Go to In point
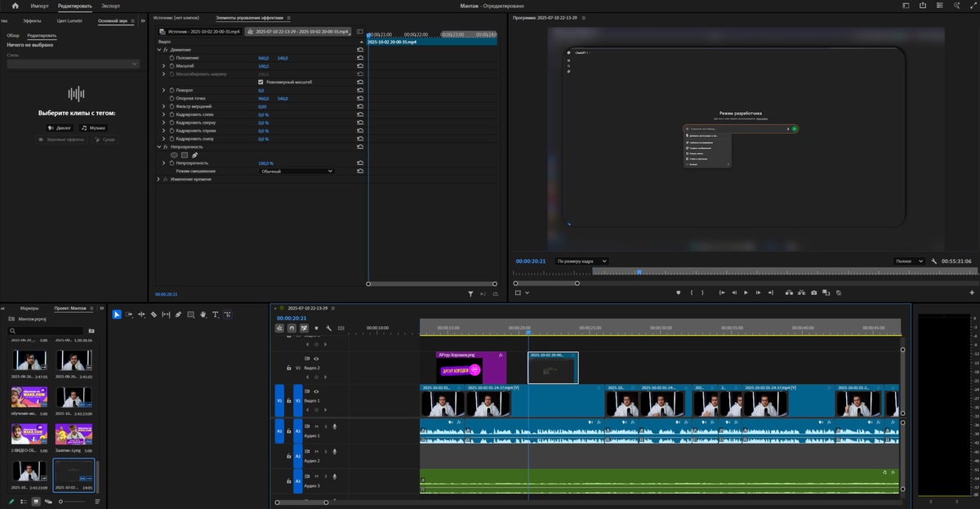The height and width of the screenshot is (509, 980). tap(721, 292)
